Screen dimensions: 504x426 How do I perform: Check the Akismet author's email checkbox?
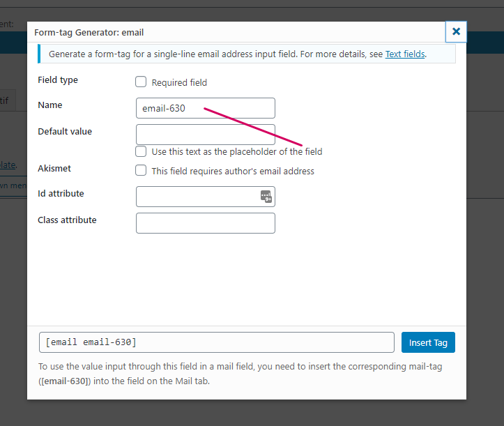[141, 171]
